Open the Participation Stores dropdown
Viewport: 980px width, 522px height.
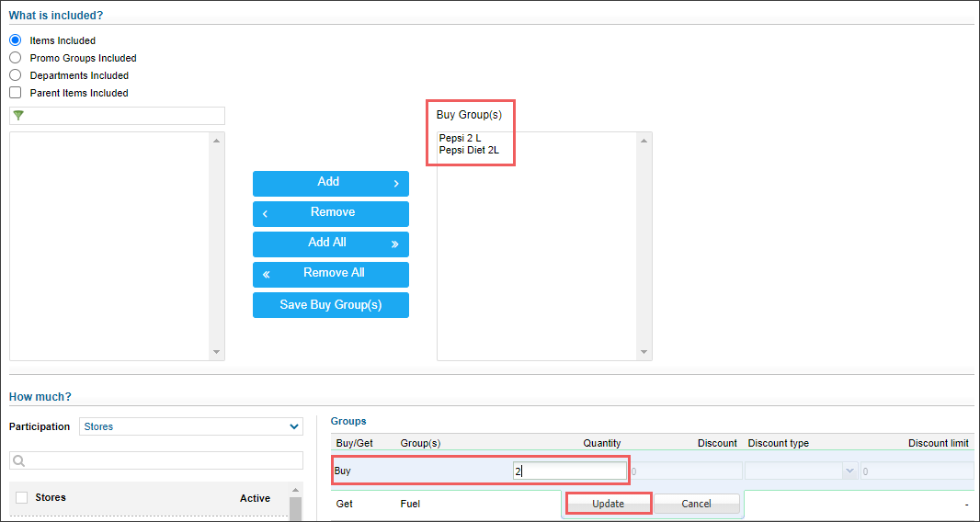(x=190, y=427)
